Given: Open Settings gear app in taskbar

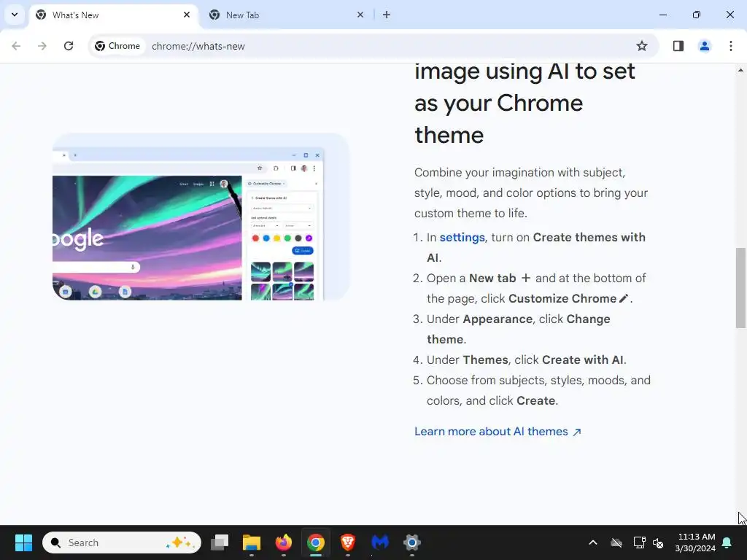Looking at the screenshot, I should (x=412, y=542).
